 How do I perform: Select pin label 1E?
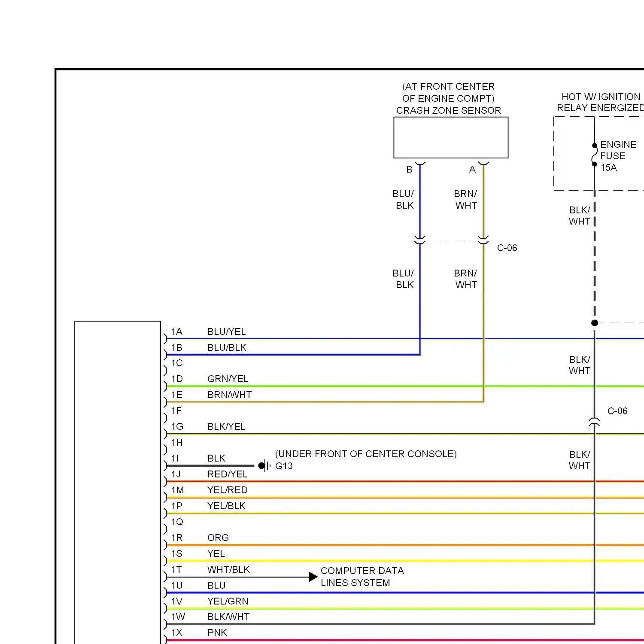pyautogui.click(x=177, y=395)
